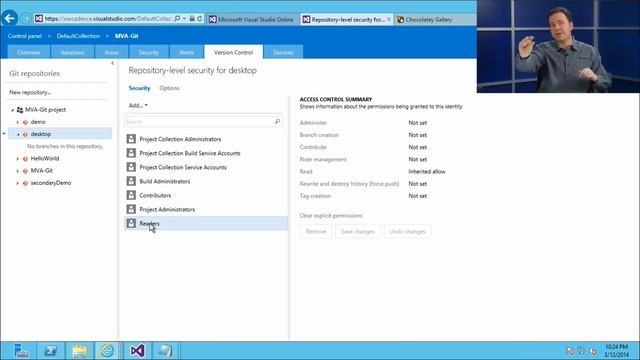
Task: Open PowerShell from the taskbar
Action: pos(51,351)
